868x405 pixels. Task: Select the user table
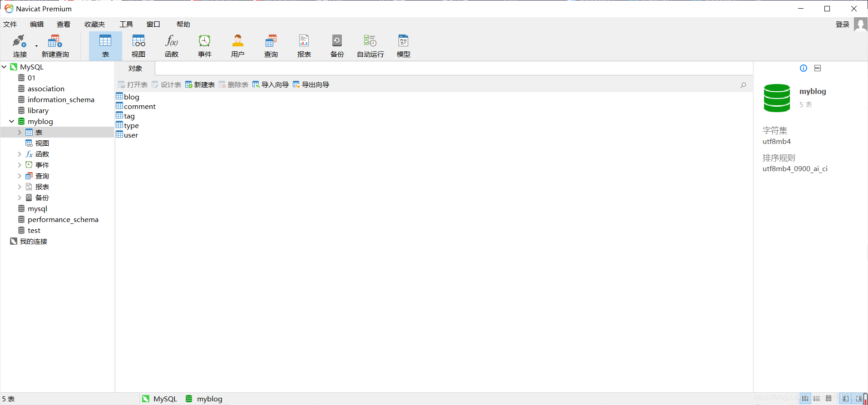click(127, 135)
